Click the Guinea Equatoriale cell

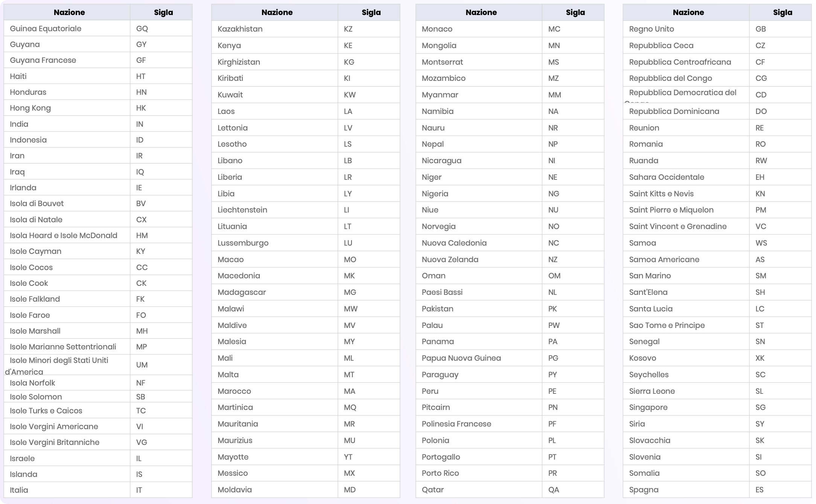(x=67, y=29)
